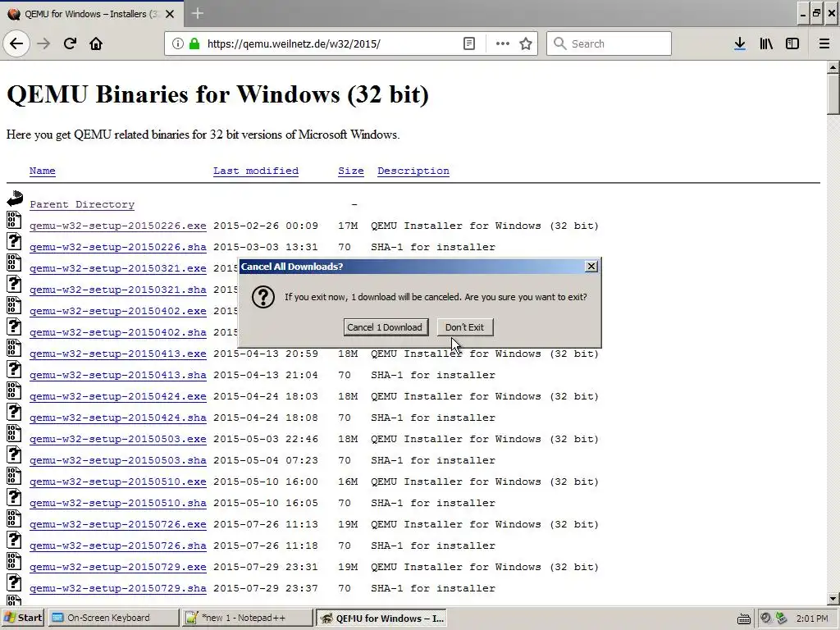Click unknown-file icon beside 20150729.sha

pos(14,582)
